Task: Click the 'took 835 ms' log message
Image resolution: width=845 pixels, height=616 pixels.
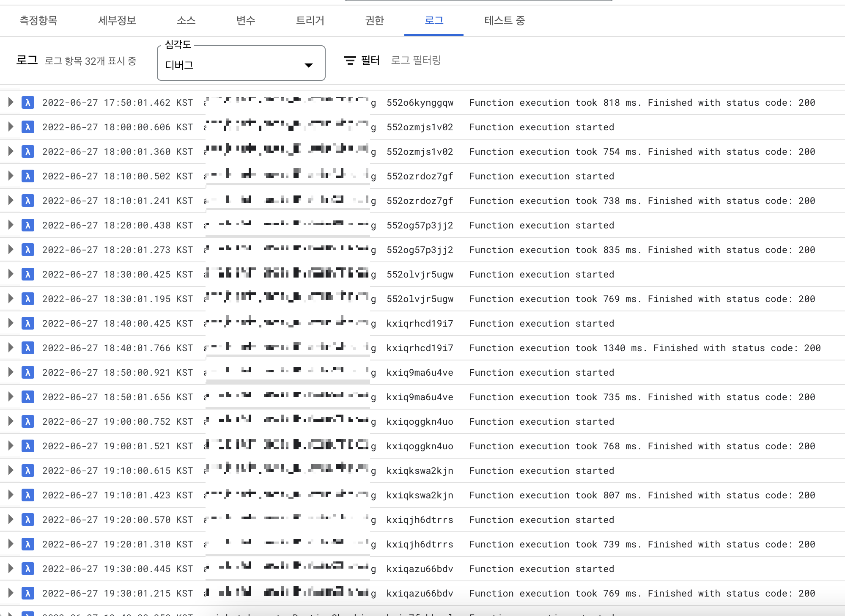Action: [x=642, y=250]
